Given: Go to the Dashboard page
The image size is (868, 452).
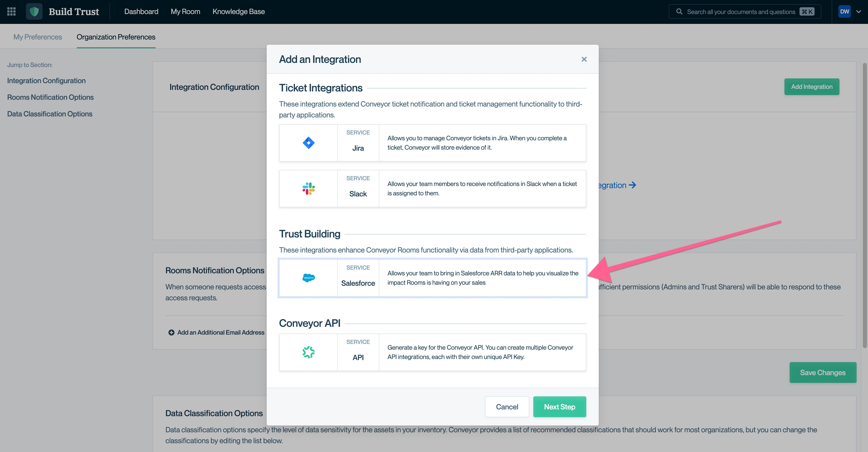Looking at the screenshot, I should point(141,11).
